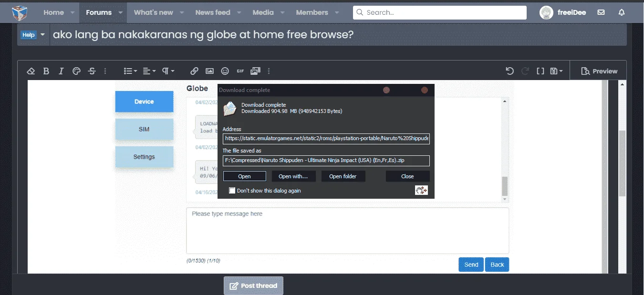Click the Send button

(x=471, y=264)
